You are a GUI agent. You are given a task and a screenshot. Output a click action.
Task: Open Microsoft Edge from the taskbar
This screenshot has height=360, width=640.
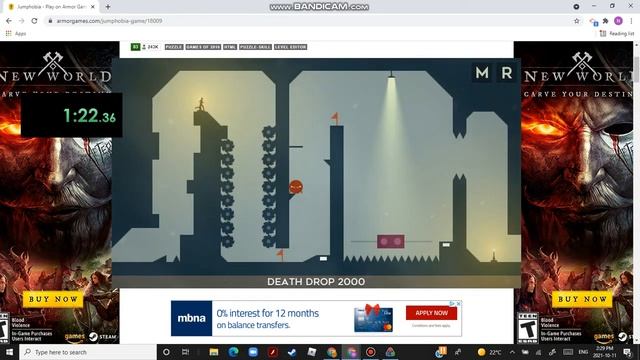click(x=233, y=352)
